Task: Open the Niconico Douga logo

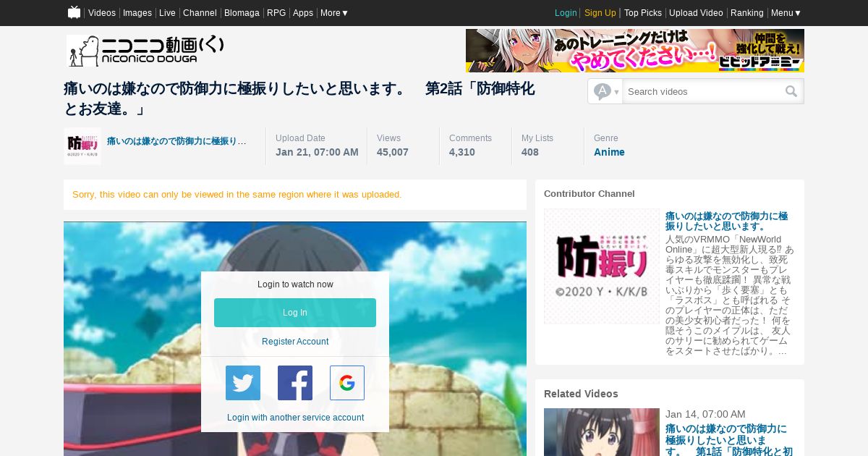Action: [x=145, y=51]
